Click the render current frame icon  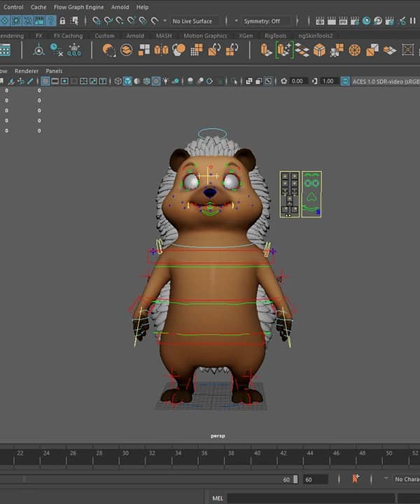(x=331, y=21)
